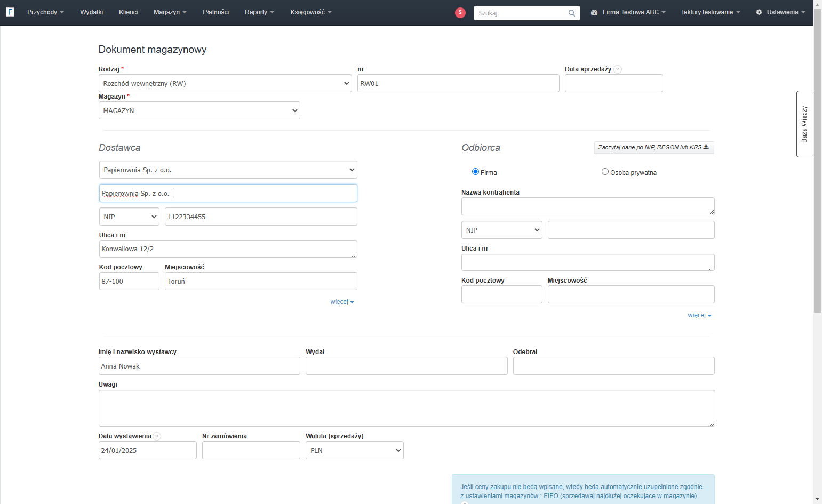Expand więcej under Odbiorca section
The width and height of the screenshot is (822, 504).
pyautogui.click(x=699, y=315)
